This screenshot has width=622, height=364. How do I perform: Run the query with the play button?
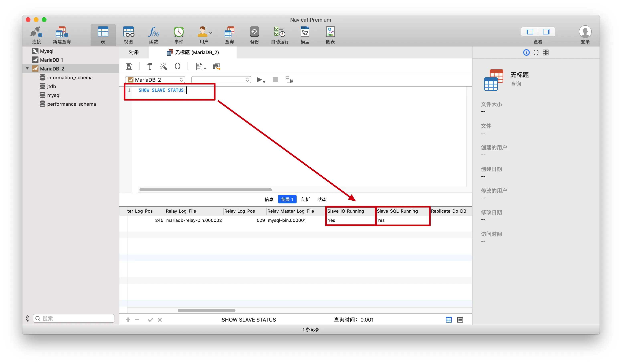click(x=259, y=80)
